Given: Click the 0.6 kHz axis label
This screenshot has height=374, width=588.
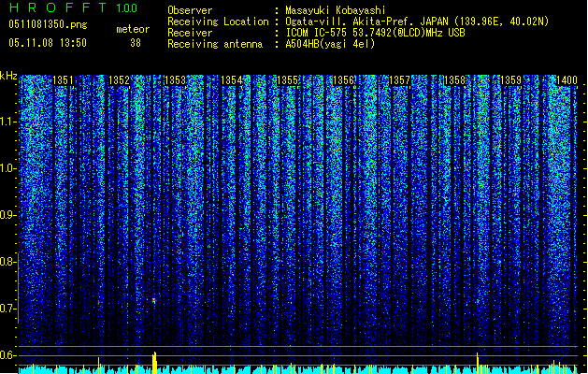Looking at the screenshot, I should coord(7,355).
